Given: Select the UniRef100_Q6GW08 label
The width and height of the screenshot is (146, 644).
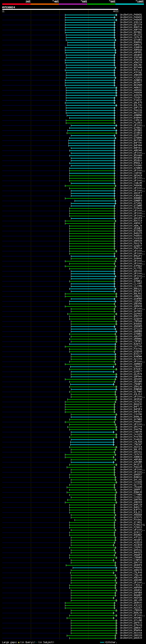Looking at the screenshot, I should [x=131, y=55].
